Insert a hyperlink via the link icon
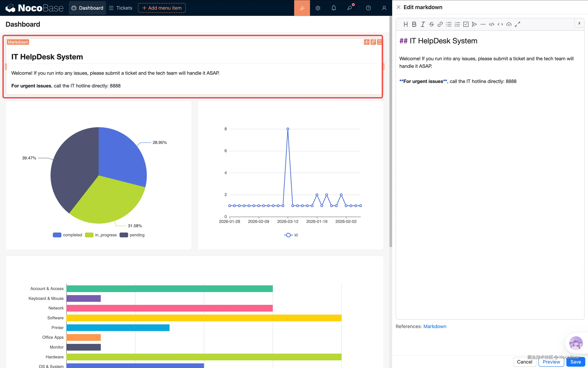588x368 pixels. [x=440, y=24]
